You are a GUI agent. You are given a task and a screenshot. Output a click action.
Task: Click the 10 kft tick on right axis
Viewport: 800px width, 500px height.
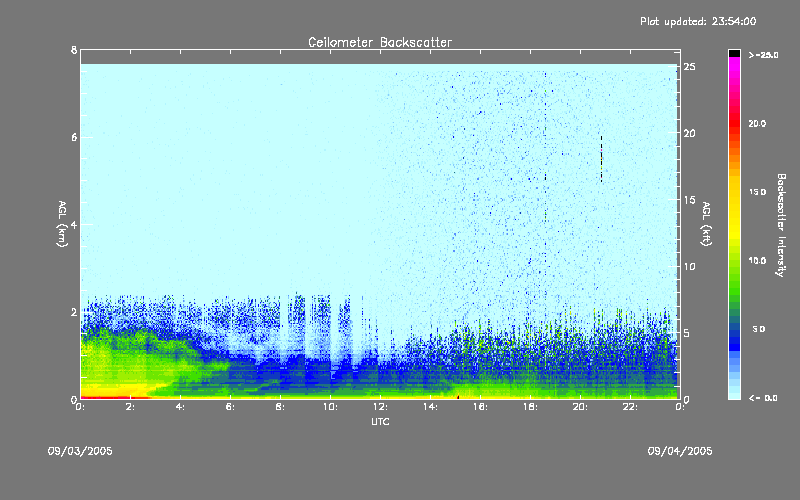tap(689, 266)
